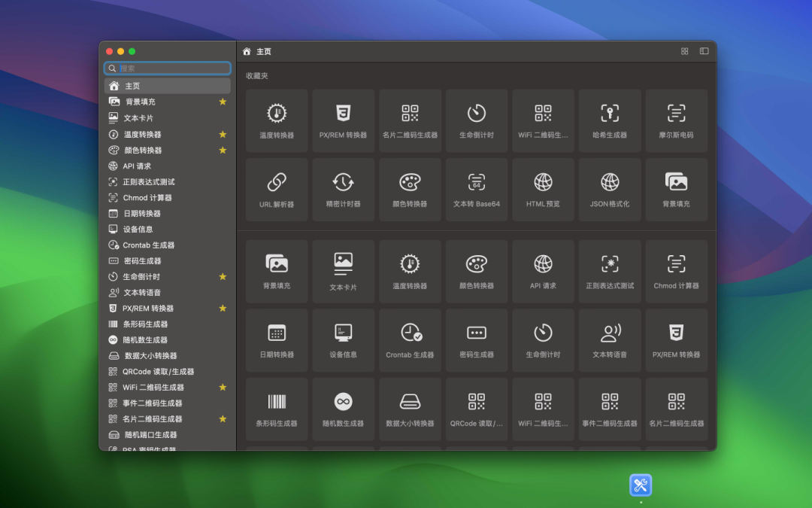Open the 数据大小转换器 tool

click(409, 409)
